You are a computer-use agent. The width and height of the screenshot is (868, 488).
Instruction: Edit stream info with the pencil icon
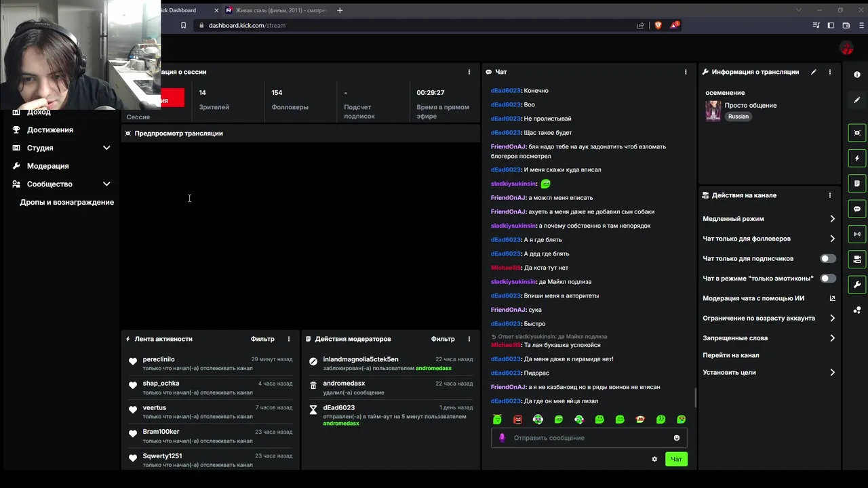[x=814, y=72]
